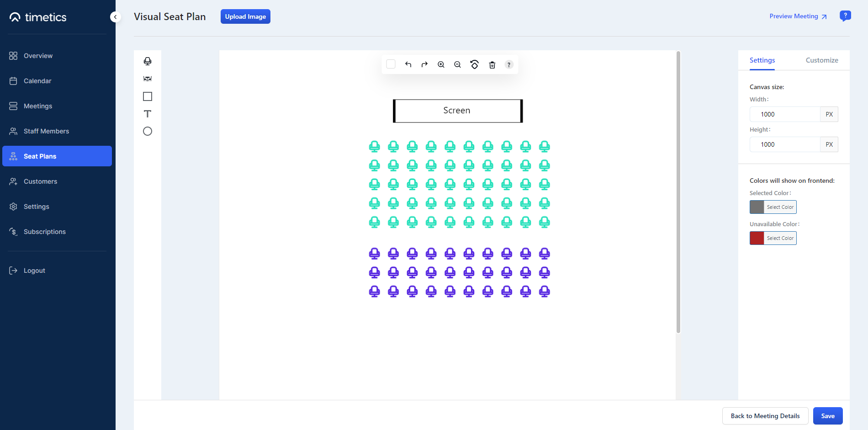
Task: Zoom out of the canvas
Action: 457,64
